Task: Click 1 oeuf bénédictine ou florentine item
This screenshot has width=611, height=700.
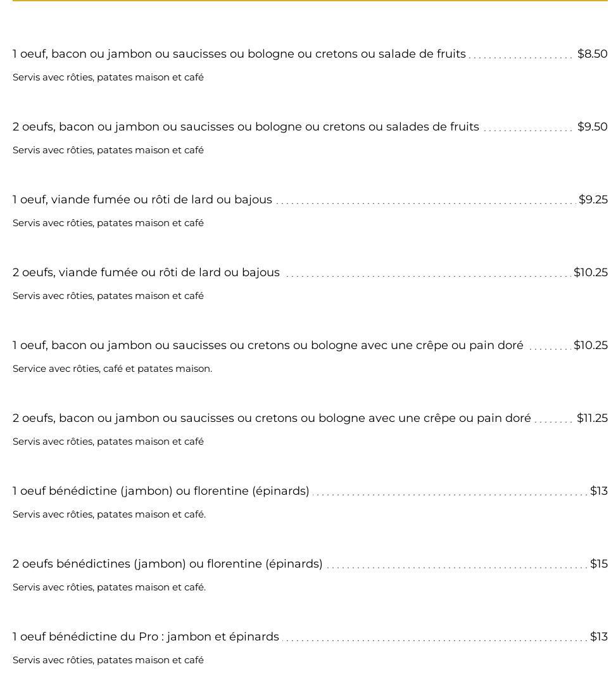Action: [x=161, y=491]
